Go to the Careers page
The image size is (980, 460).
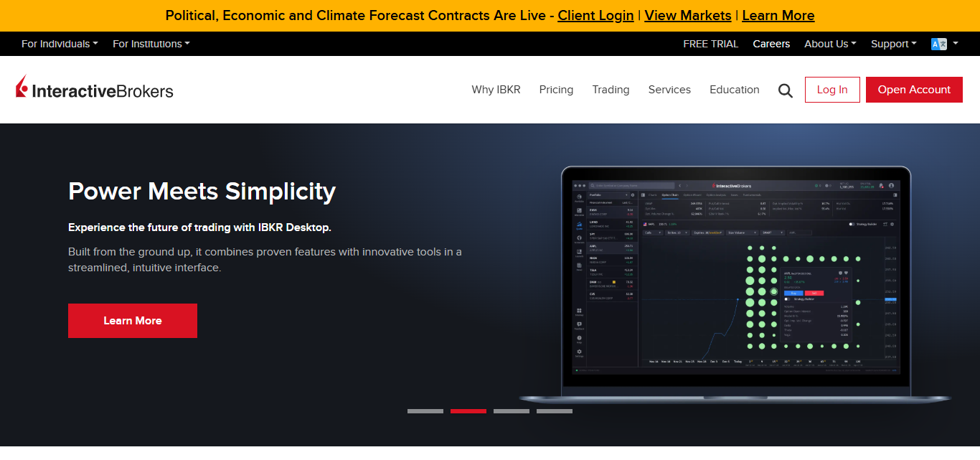click(771, 44)
